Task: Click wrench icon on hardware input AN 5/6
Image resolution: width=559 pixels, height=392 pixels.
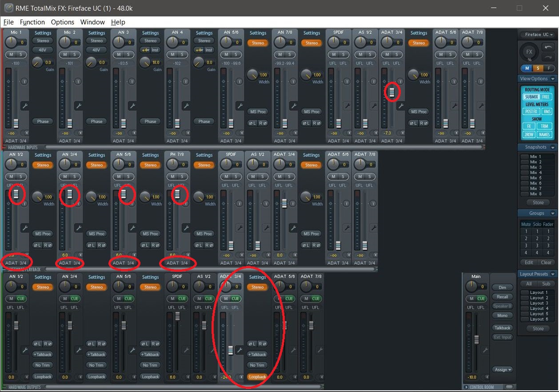Action: pyautogui.click(x=240, y=106)
